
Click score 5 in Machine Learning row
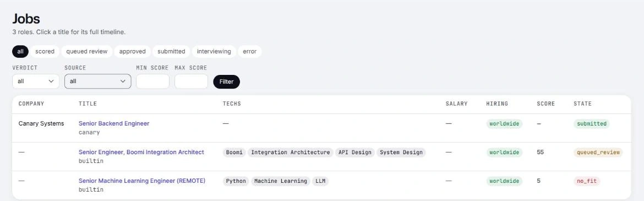click(x=538, y=181)
